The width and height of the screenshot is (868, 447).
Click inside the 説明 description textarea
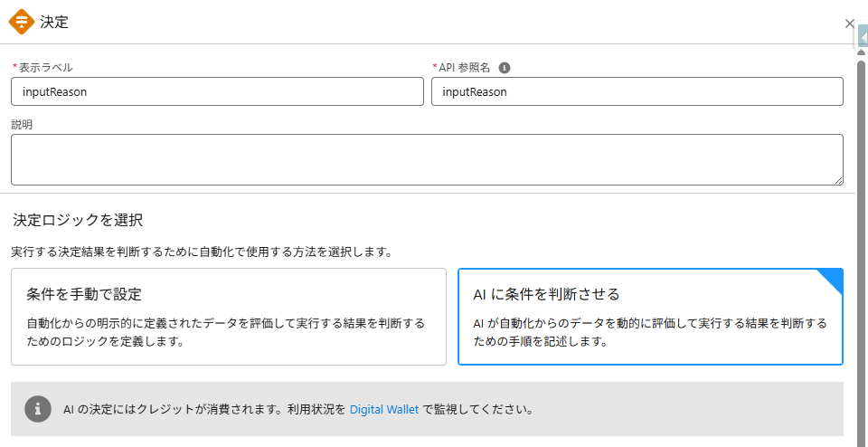(425, 160)
